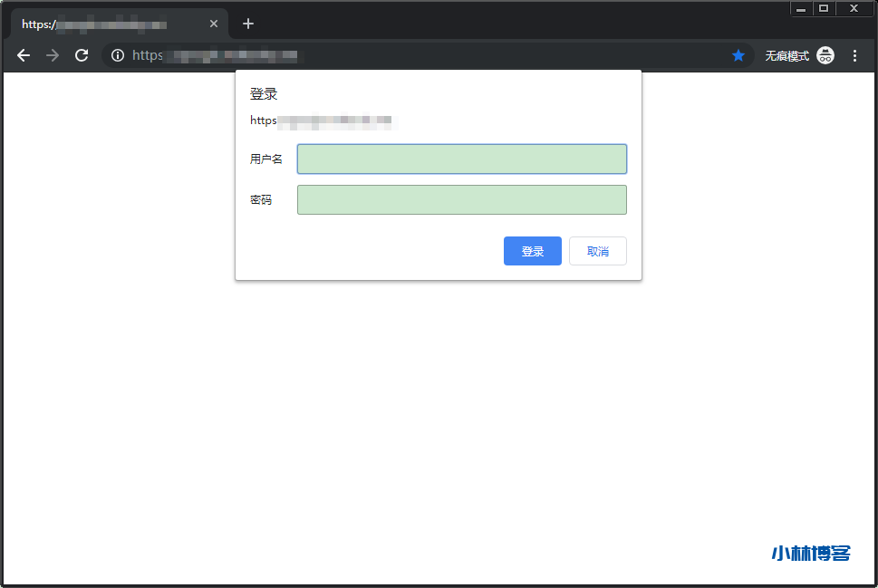Bookmark this page with the star icon
878x588 pixels.
coord(738,56)
